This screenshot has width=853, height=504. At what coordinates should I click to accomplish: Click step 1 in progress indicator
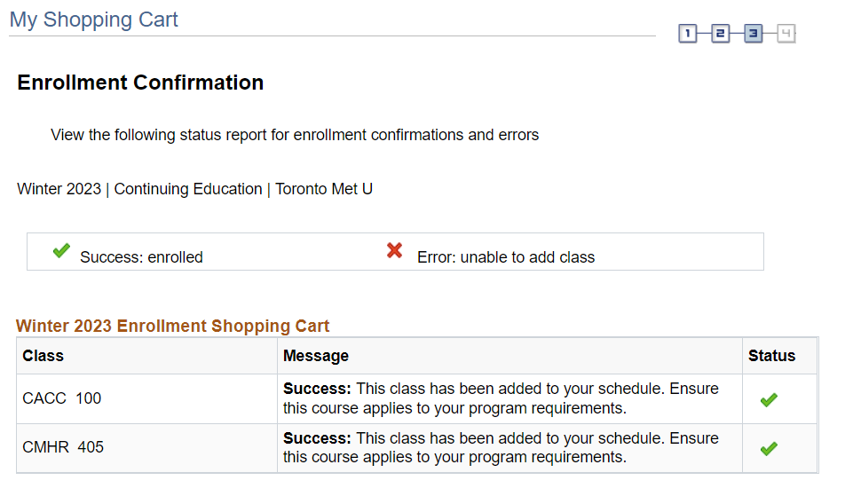click(x=688, y=34)
